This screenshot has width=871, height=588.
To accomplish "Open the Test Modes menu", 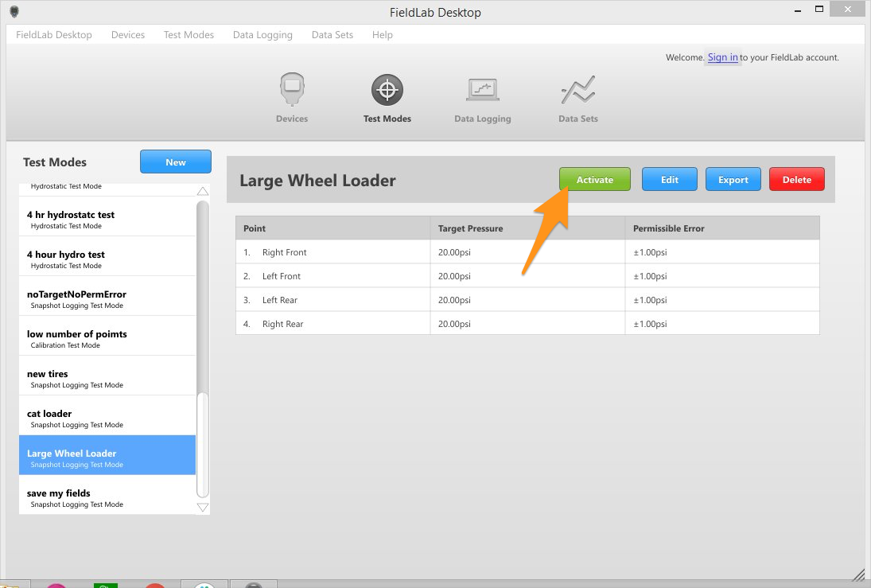I will click(189, 34).
